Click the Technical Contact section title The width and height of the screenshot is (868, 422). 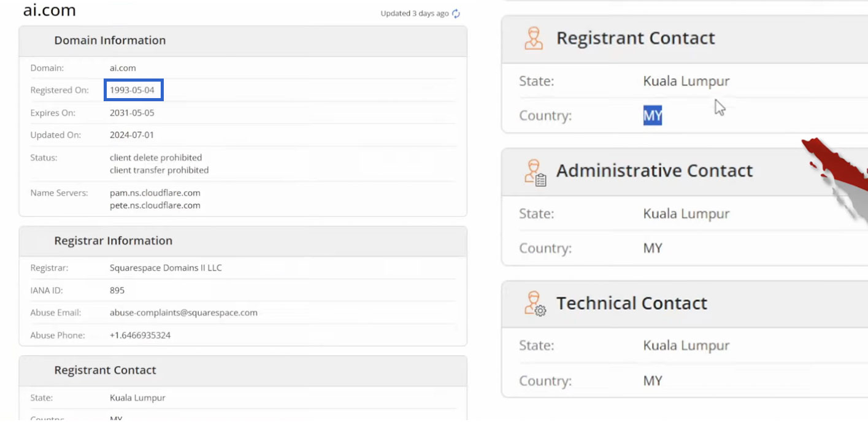click(x=631, y=304)
